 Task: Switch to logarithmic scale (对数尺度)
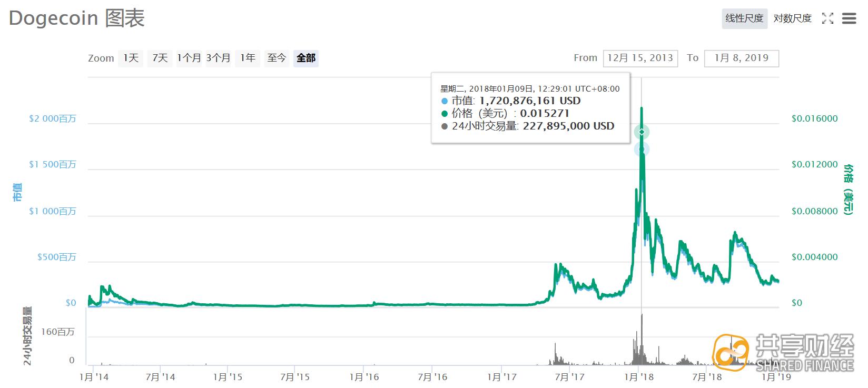click(x=792, y=18)
